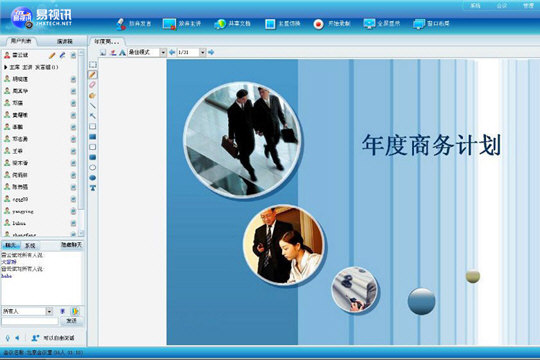
Task: Open the shared documents globe icon
Action: 220,24
